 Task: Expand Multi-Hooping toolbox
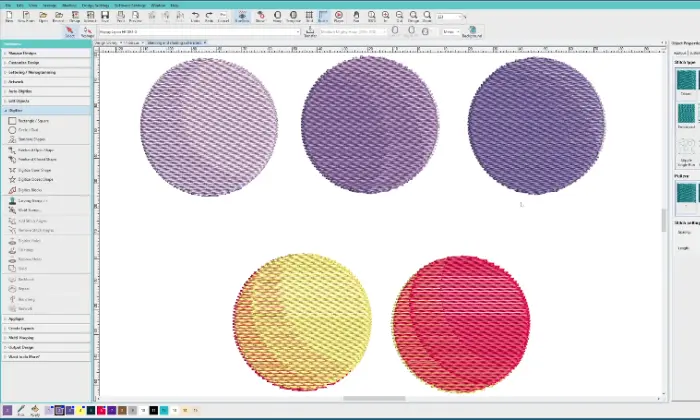tap(46, 338)
